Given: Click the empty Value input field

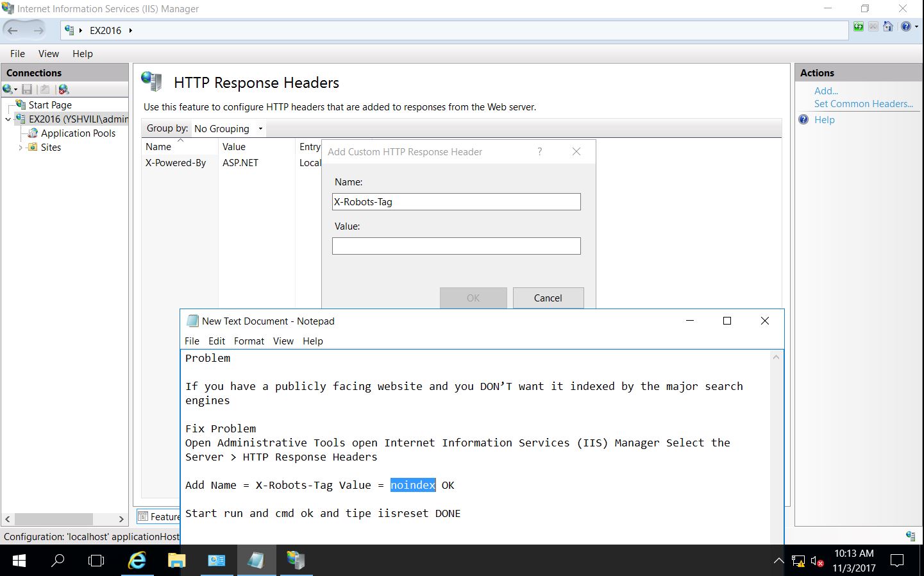Looking at the screenshot, I should point(457,246).
